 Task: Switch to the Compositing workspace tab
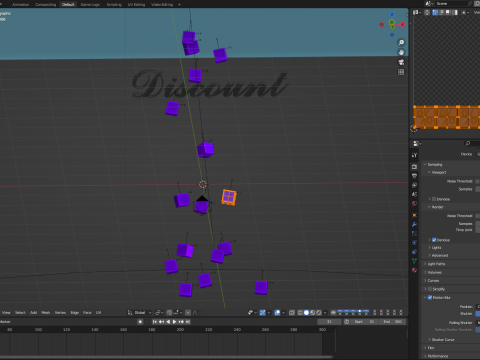coord(46,4)
